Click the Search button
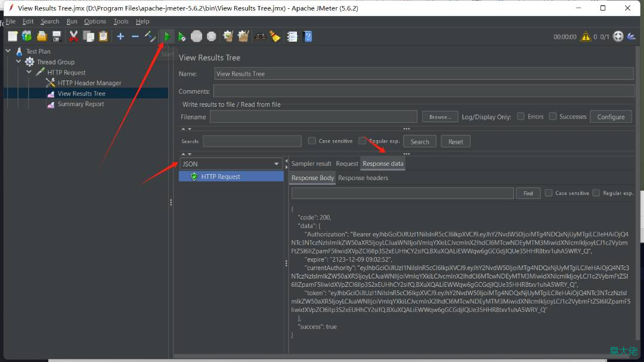Image resolution: width=644 pixels, height=362 pixels. point(420,142)
